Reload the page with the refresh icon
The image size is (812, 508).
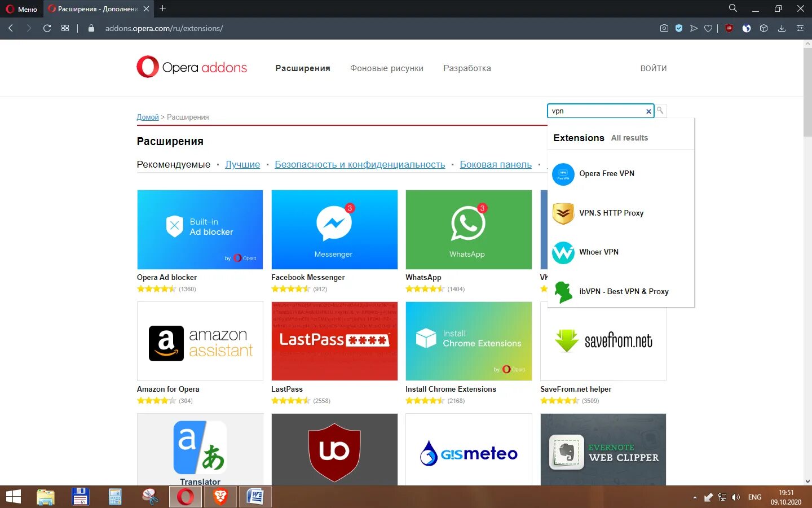[x=47, y=28]
